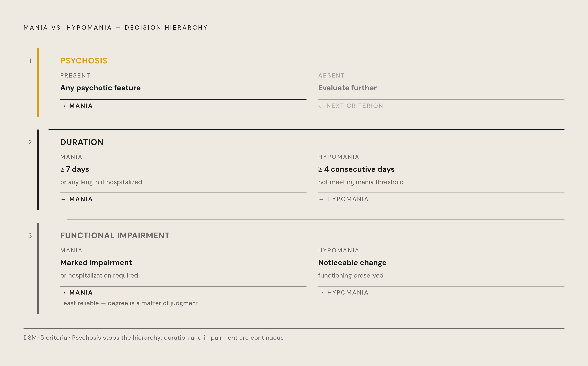Click 'Marked impairment' text
The width and height of the screenshot is (588, 366).
click(x=96, y=263)
